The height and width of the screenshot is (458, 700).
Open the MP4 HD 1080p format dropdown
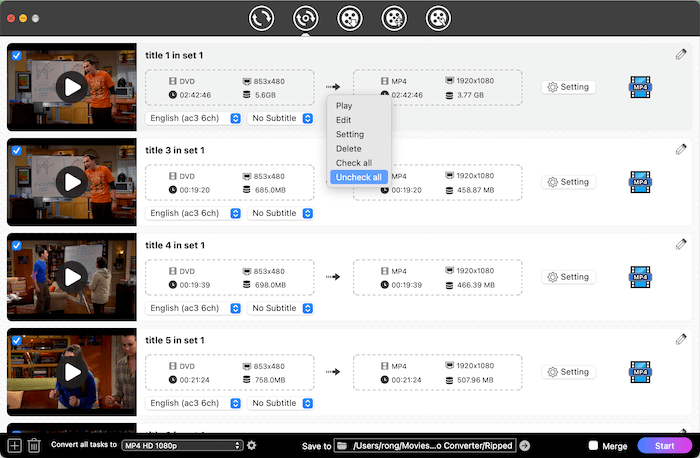(x=182, y=445)
